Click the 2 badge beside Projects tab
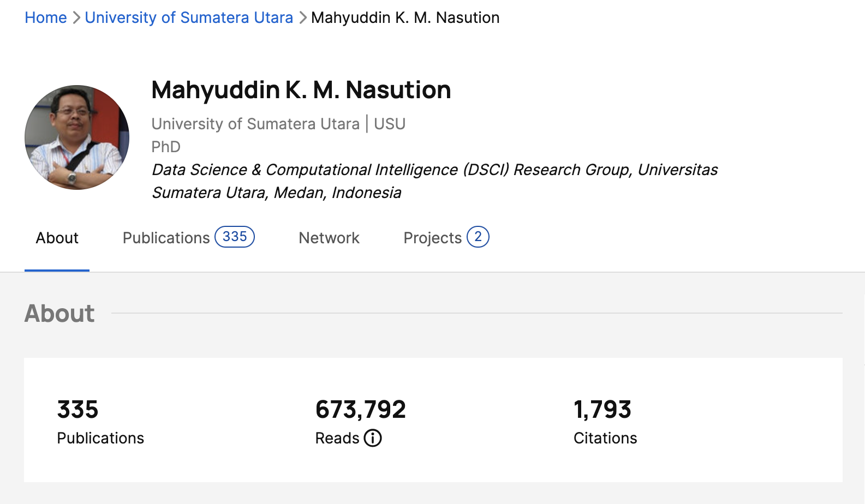Viewport: 865px width, 504px height. click(478, 237)
